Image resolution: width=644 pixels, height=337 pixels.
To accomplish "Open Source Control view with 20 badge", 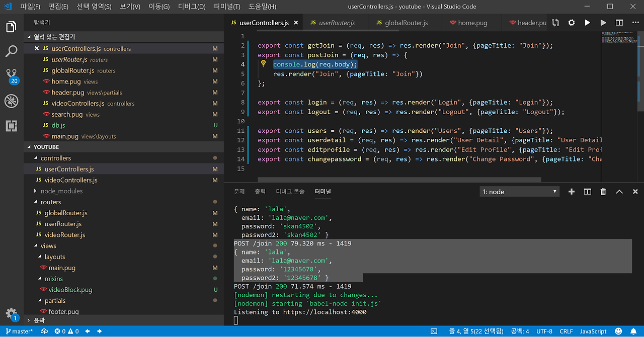I will coord(11,75).
